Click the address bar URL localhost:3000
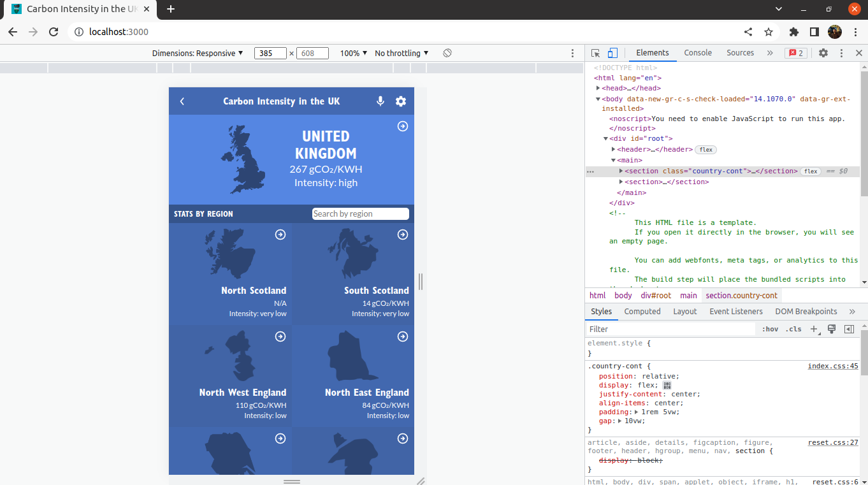 point(119,32)
